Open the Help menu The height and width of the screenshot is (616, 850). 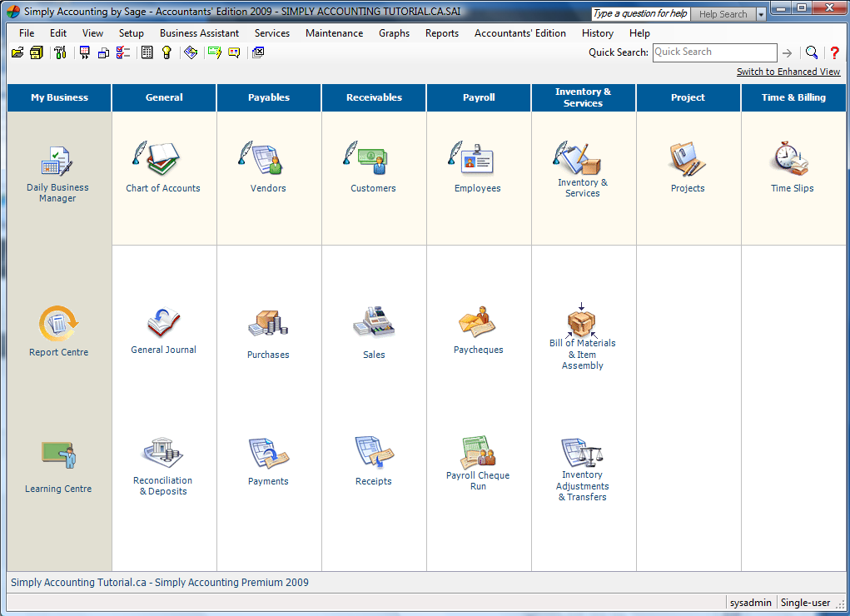(639, 33)
